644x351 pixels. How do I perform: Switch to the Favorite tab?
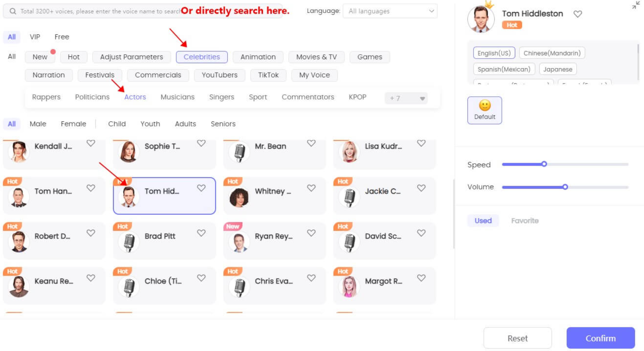click(525, 221)
